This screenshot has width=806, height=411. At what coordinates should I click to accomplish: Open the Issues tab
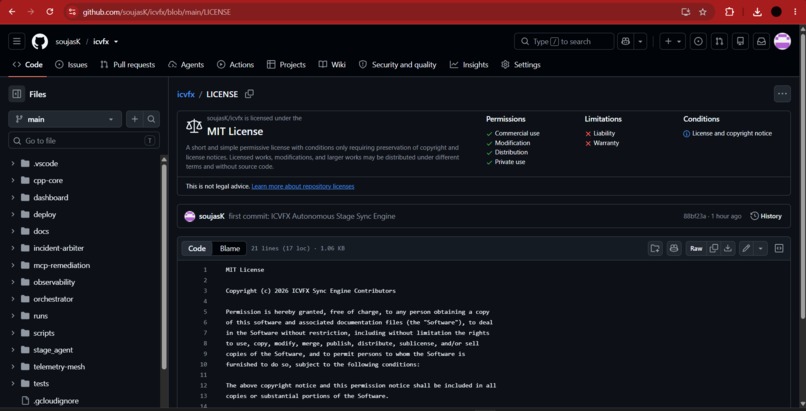(71, 65)
